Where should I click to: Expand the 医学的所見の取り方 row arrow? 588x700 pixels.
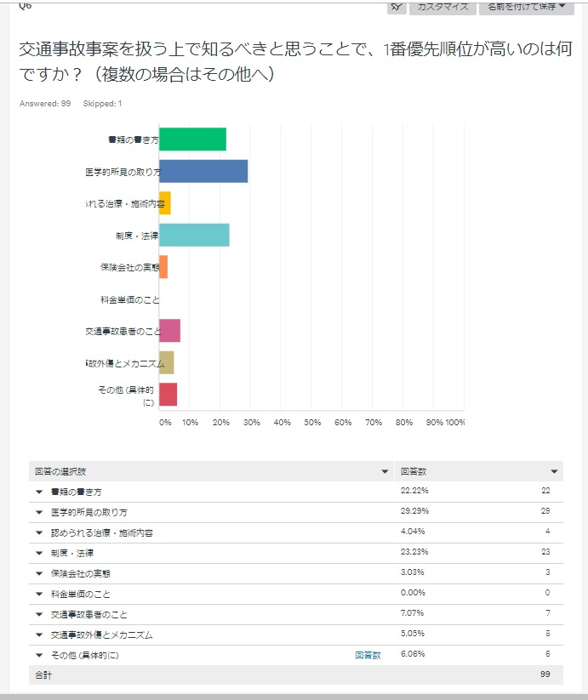39,513
